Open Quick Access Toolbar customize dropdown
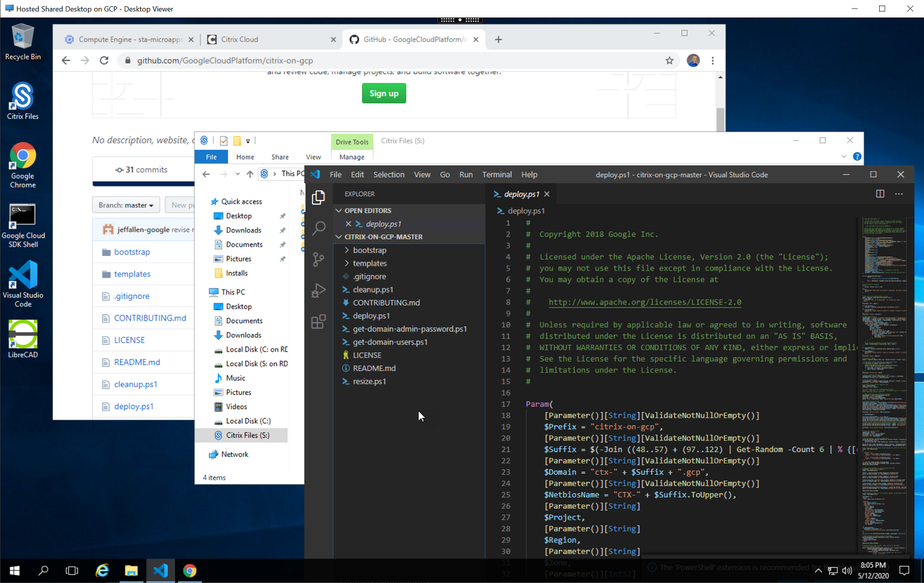The image size is (924, 583). [248, 141]
